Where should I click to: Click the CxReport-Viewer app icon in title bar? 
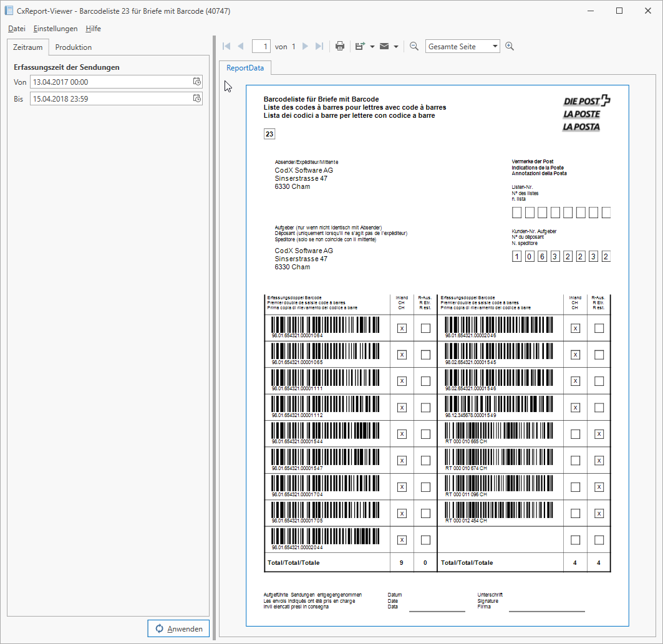(9, 11)
